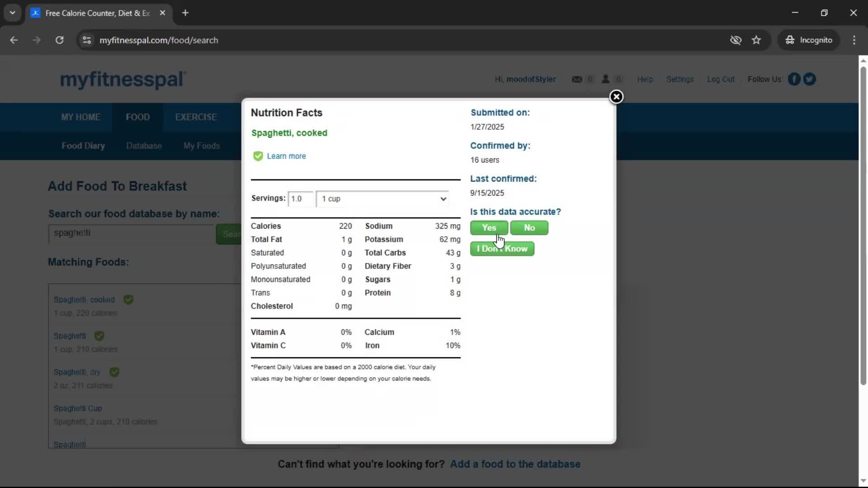Open My Foods submenu item

[202, 146]
